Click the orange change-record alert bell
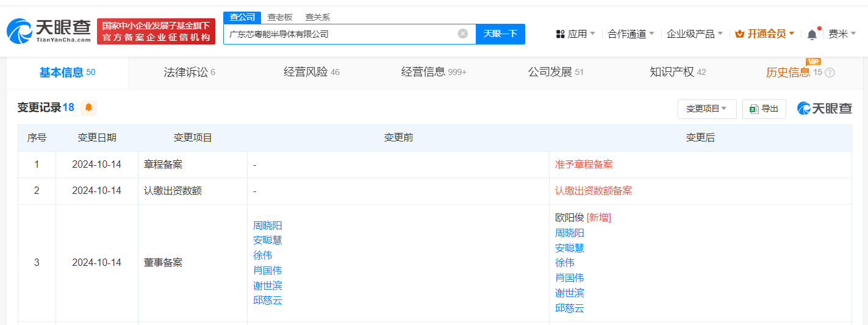This screenshot has width=868, height=325. (x=88, y=108)
